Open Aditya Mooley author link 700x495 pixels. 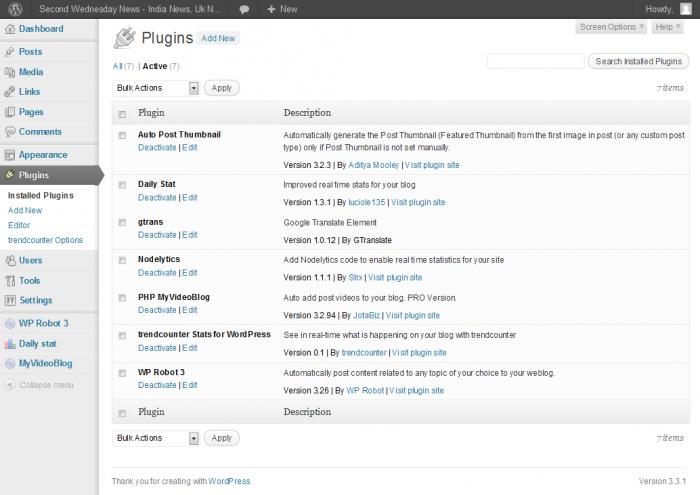coord(373,165)
